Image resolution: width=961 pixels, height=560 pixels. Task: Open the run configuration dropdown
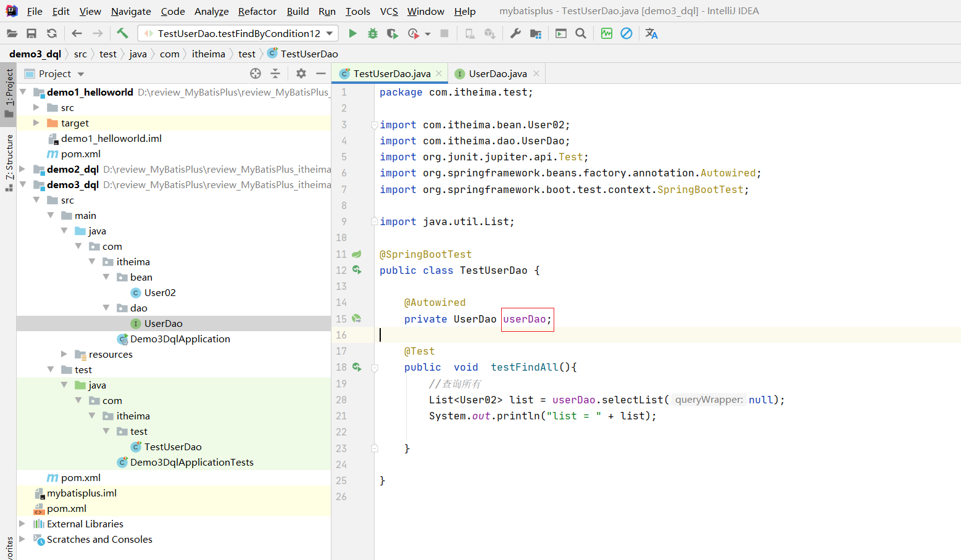pyautogui.click(x=330, y=33)
